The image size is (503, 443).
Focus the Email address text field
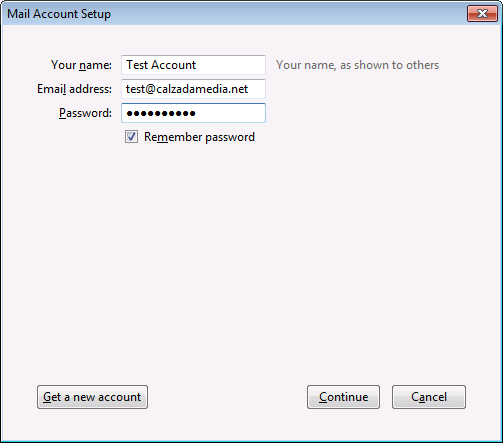coord(193,89)
